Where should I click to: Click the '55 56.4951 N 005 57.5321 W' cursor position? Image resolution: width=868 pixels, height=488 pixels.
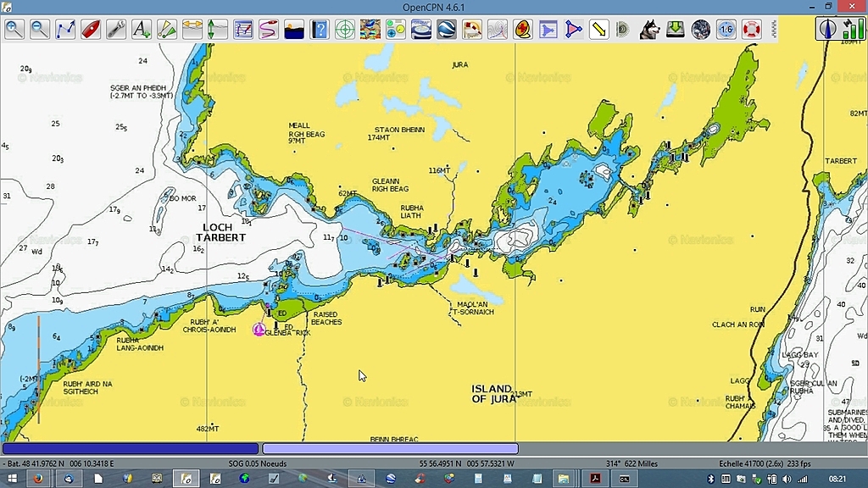(x=467, y=463)
